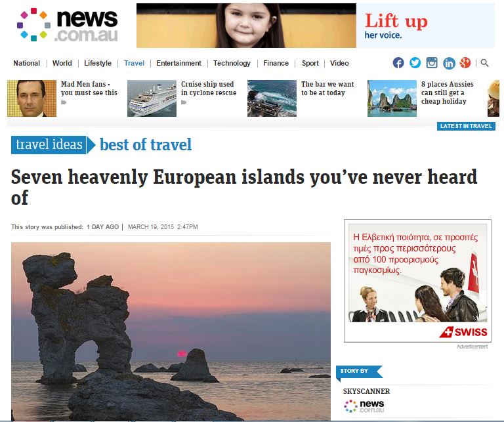
Task: Open the Facebook social icon
Action: tap(398, 62)
